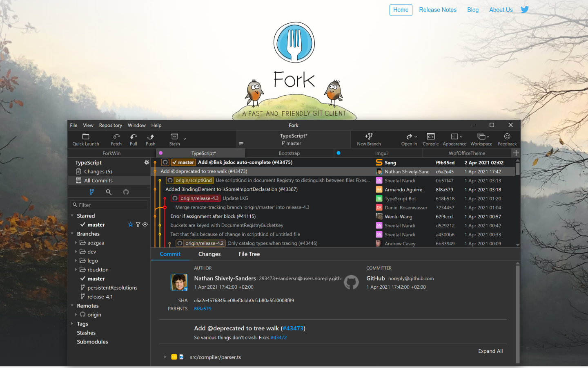Screen dimensions: 588x368
Task: Select the release-4.1 branch
Action: 100,296
